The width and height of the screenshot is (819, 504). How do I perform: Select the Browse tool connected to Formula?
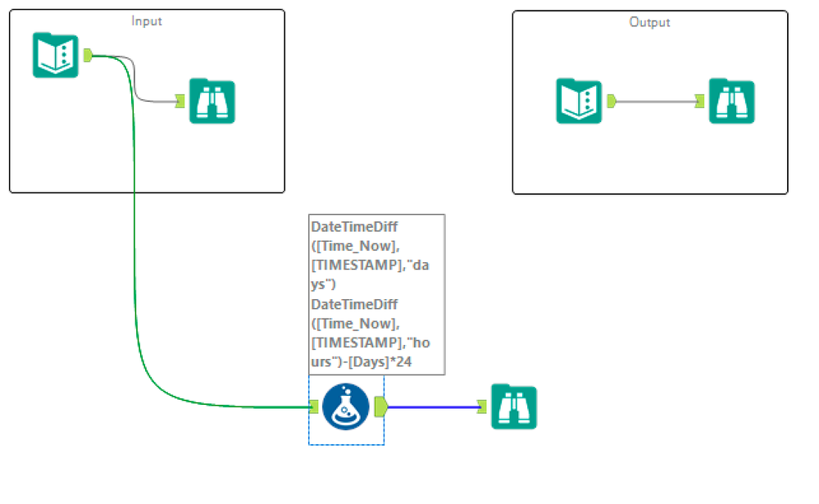pos(514,406)
